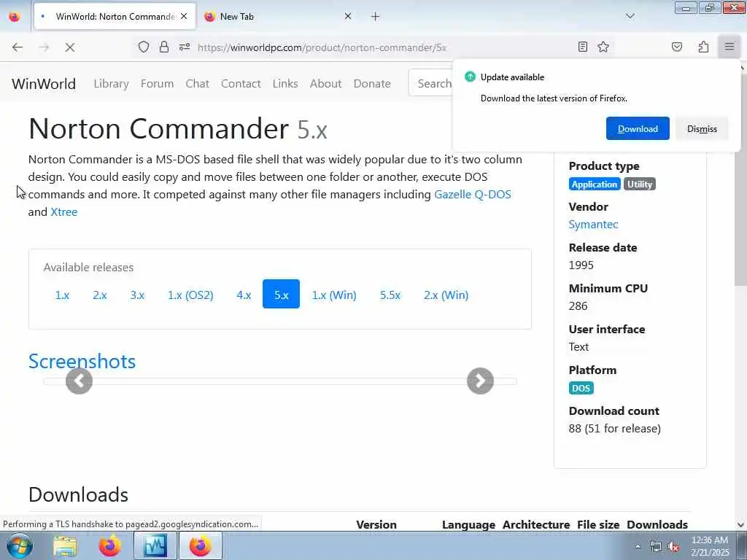The width and height of the screenshot is (747, 560).
Task: Open the Extensions puzzle icon
Action: click(703, 47)
